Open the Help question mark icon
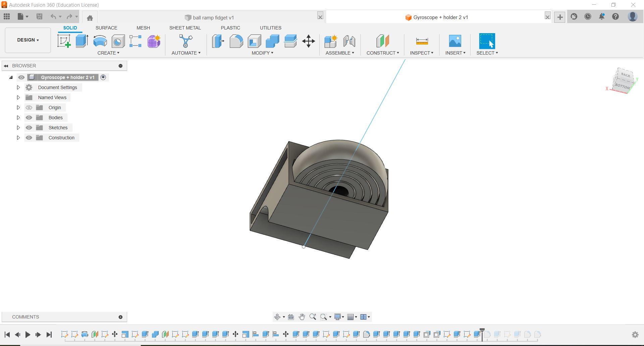The height and width of the screenshot is (346, 644). 615,16
